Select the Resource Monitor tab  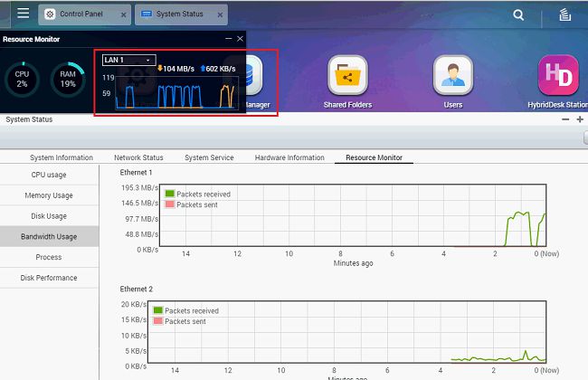[x=374, y=157]
